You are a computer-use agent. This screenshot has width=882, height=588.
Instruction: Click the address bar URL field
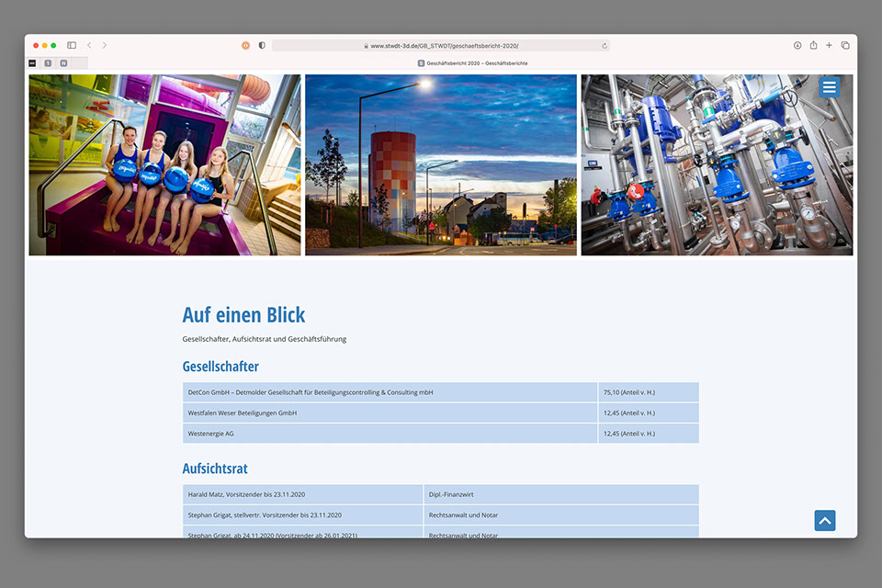coord(441,45)
